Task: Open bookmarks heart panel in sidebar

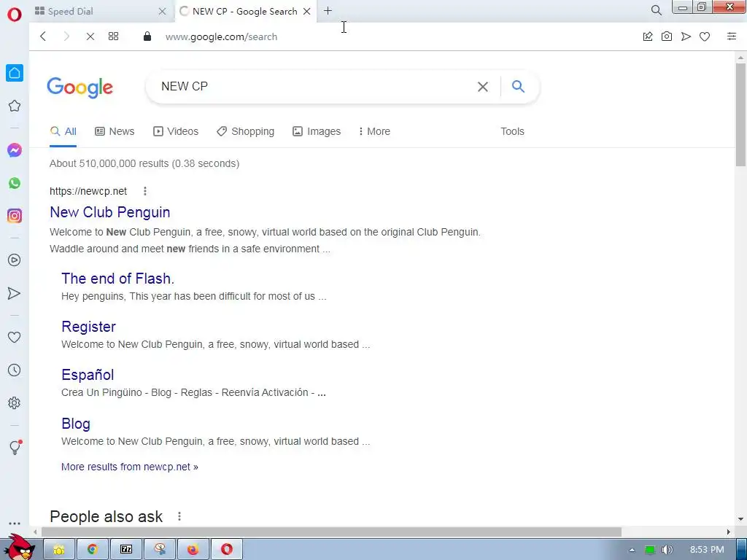Action: [x=15, y=337]
